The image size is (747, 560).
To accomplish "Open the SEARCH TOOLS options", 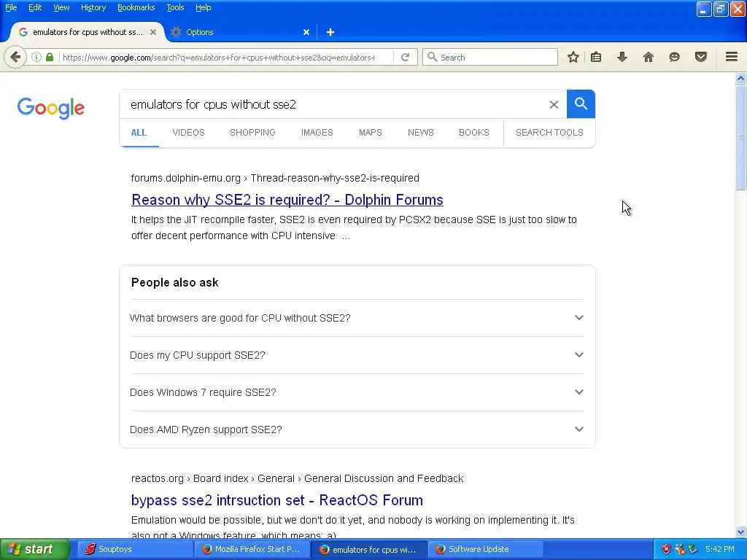I will (549, 133).
